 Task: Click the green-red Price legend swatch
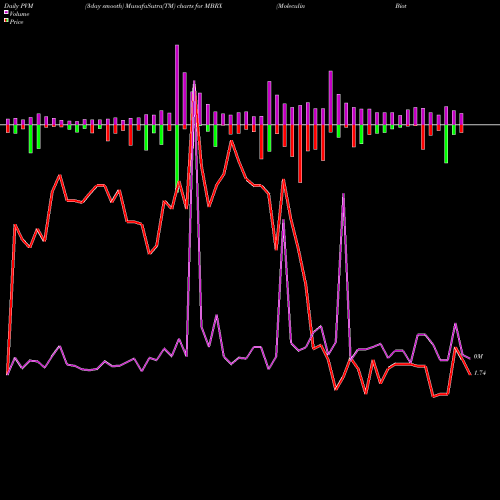tap(6, 21)
